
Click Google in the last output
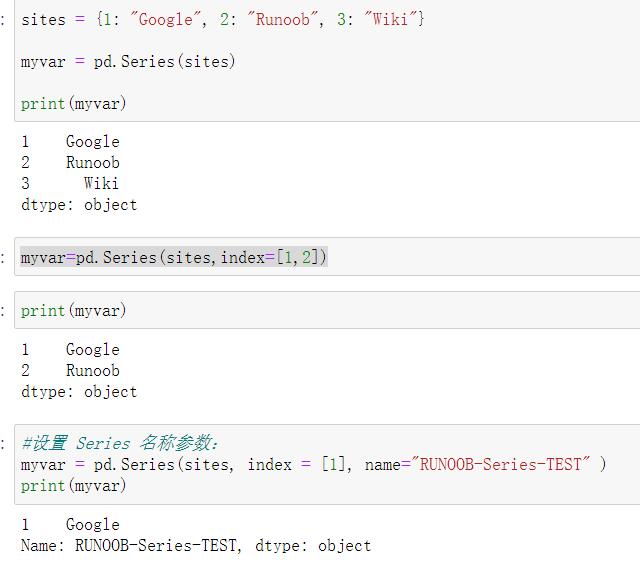pyautogui.click(x=92, y=524)
